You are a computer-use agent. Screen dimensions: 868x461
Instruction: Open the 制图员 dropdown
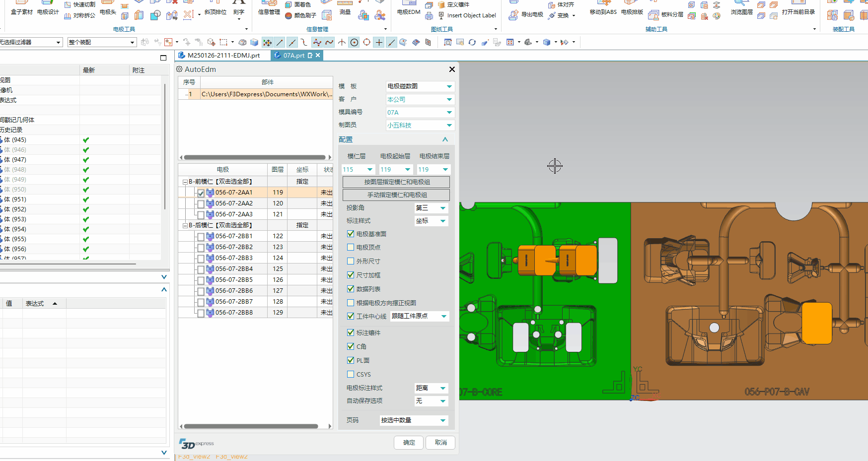tap(420, 125)
